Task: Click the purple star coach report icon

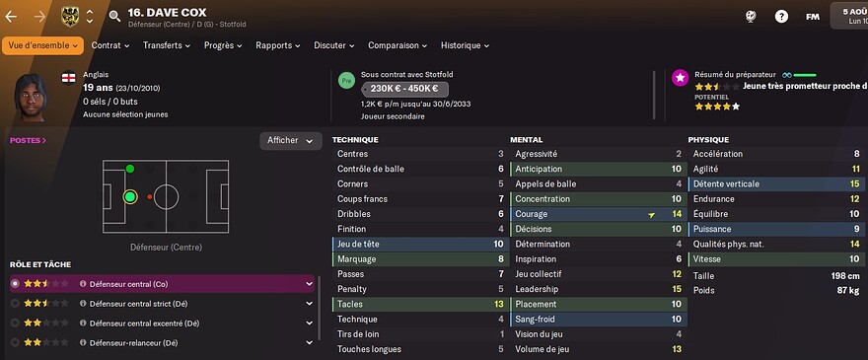Action: coord(680,78)
